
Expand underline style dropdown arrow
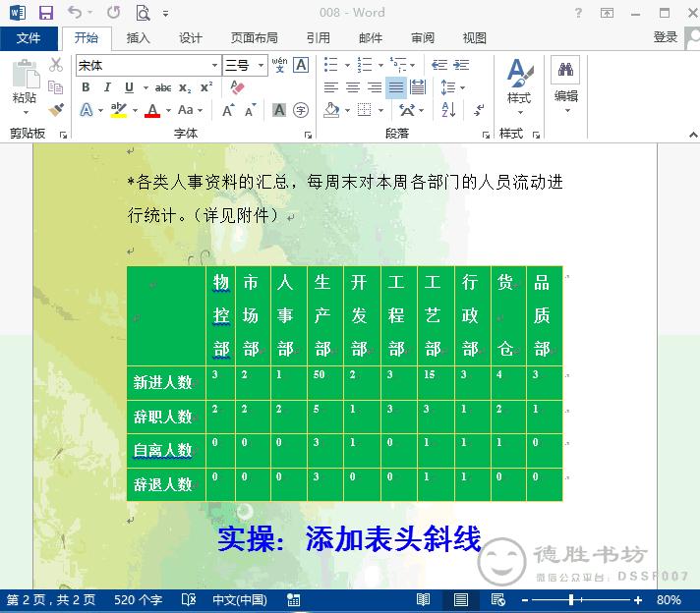(x=146, y=87)
